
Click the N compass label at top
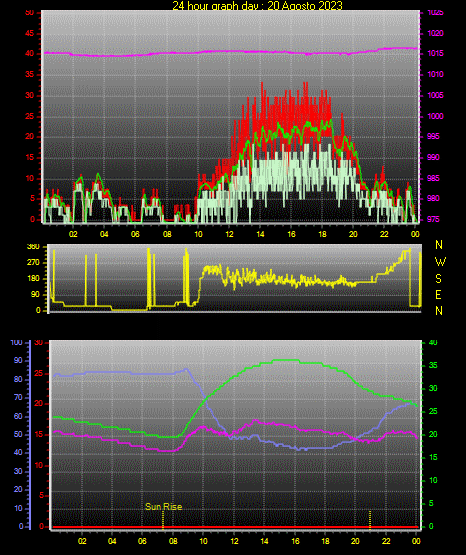point(439,245)
